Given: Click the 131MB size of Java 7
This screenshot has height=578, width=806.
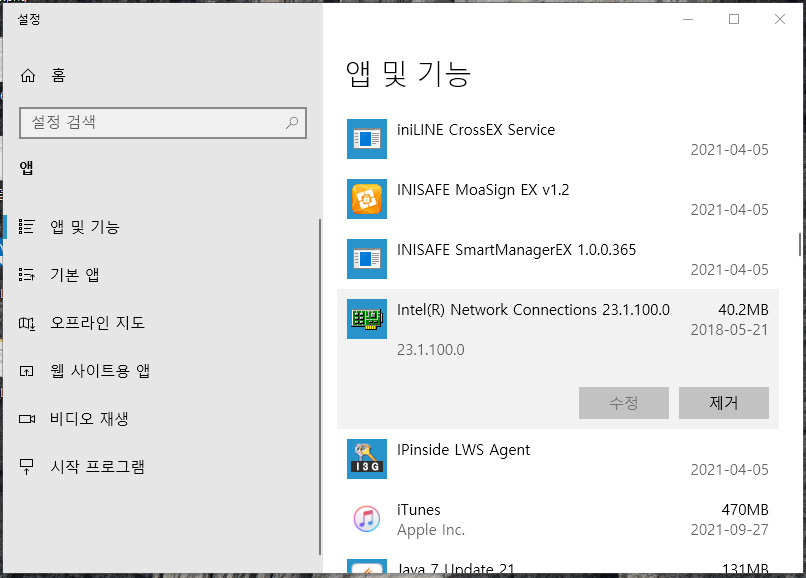Looking at the screenshot, I should 745,569.
